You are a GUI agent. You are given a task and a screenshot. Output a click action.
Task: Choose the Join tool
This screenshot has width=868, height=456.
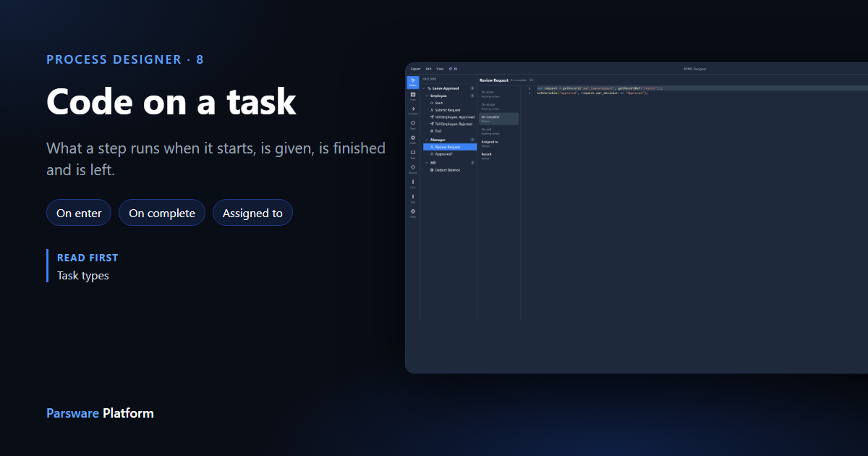[413, 199]
